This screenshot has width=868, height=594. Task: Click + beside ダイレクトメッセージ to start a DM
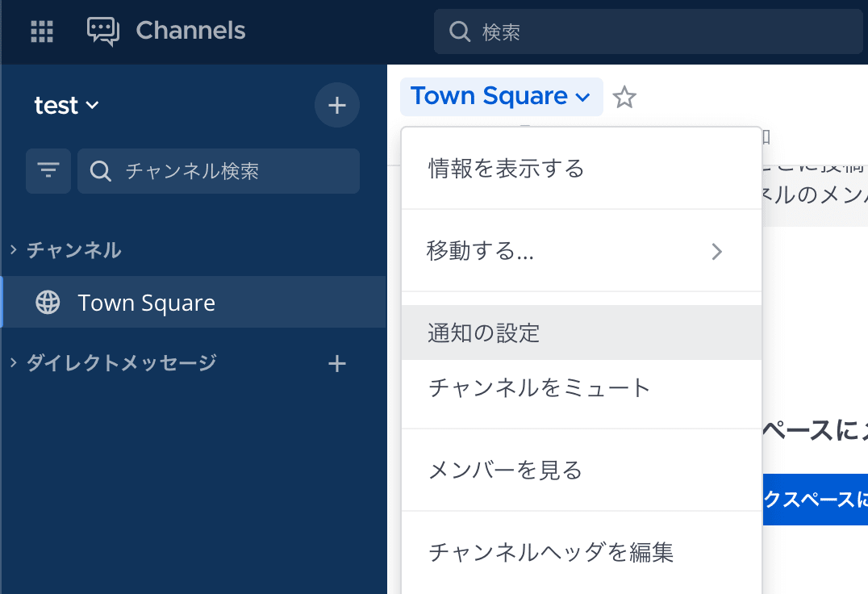[336, 363]
